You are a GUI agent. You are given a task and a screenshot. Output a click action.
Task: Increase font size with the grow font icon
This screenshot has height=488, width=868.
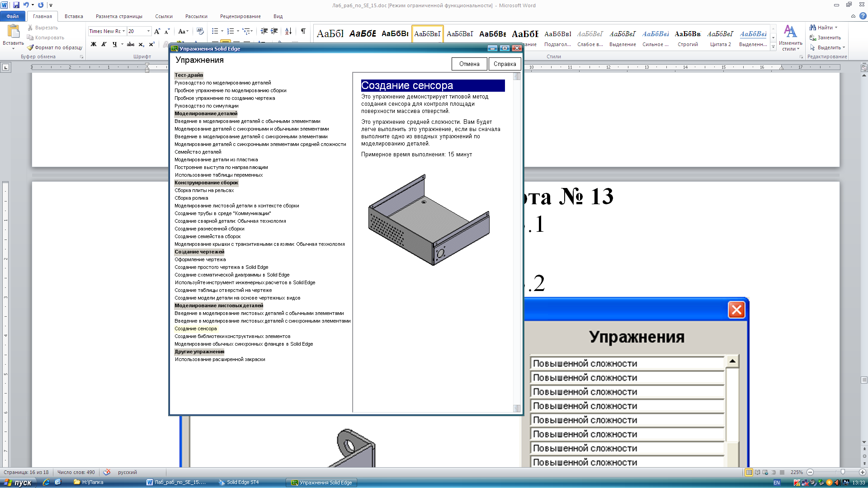[x=157, y=31]
